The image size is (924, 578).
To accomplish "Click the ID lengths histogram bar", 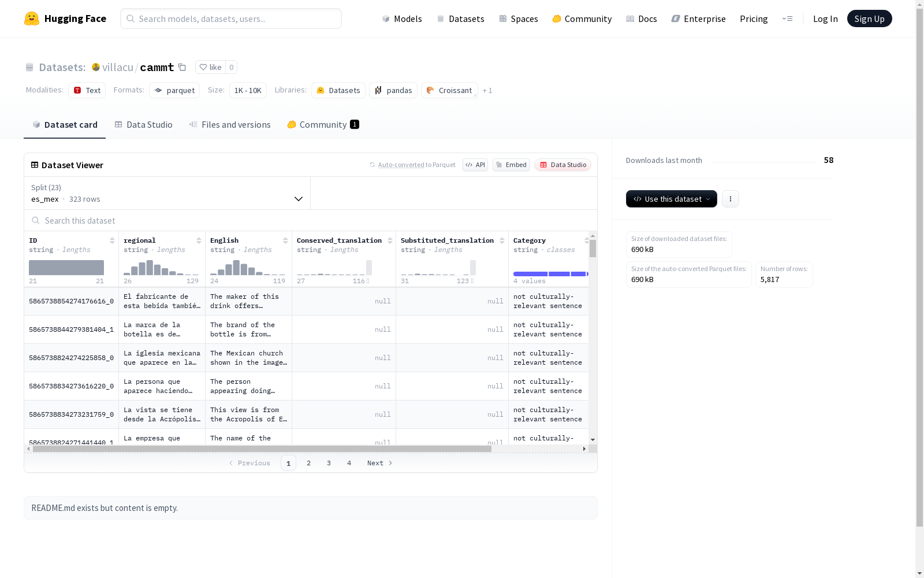I will (66, 268).
